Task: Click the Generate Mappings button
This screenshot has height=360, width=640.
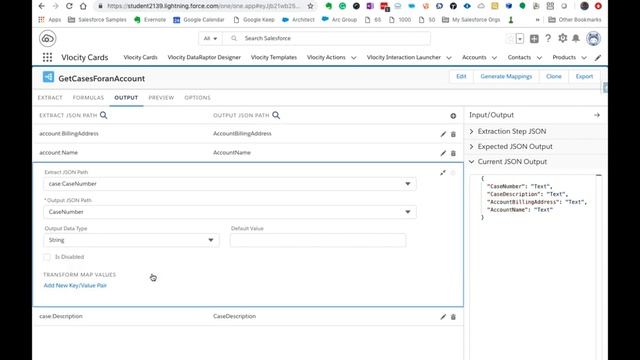Action: [506, 76]
